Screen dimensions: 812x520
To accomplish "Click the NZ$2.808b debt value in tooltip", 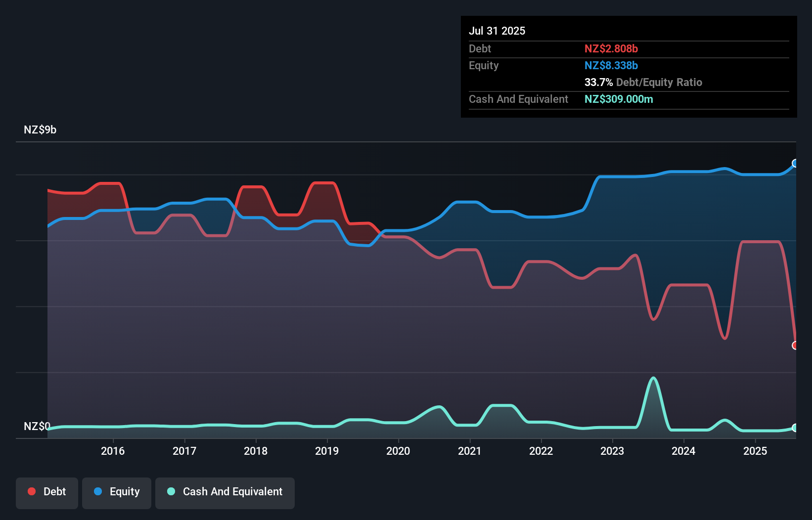I will click(x=611, y=48).
